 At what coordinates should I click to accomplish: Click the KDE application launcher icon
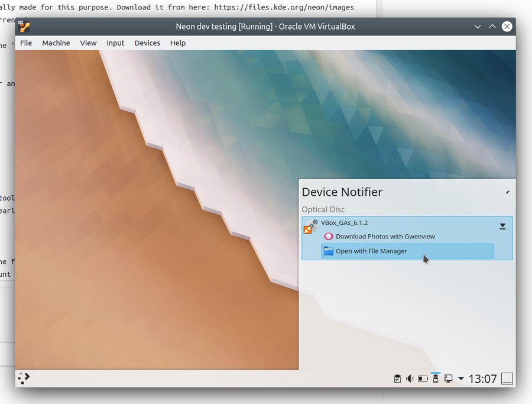coord(24,379)
